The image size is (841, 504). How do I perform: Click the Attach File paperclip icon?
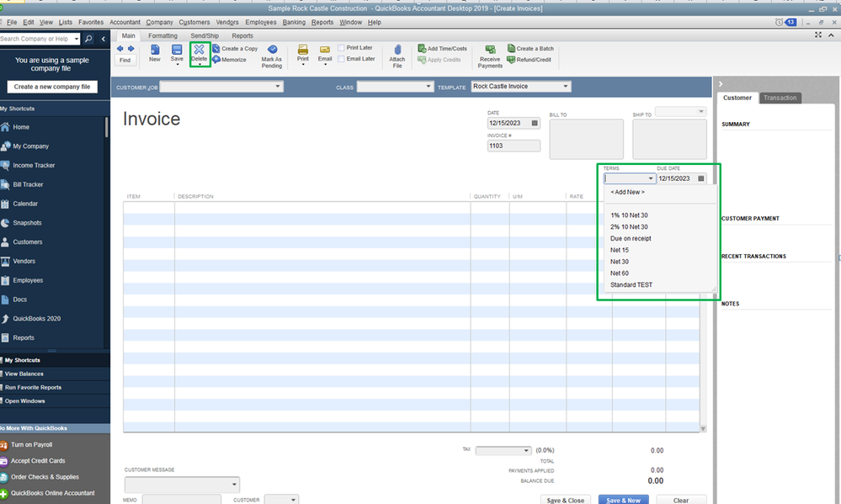(397, 50)
